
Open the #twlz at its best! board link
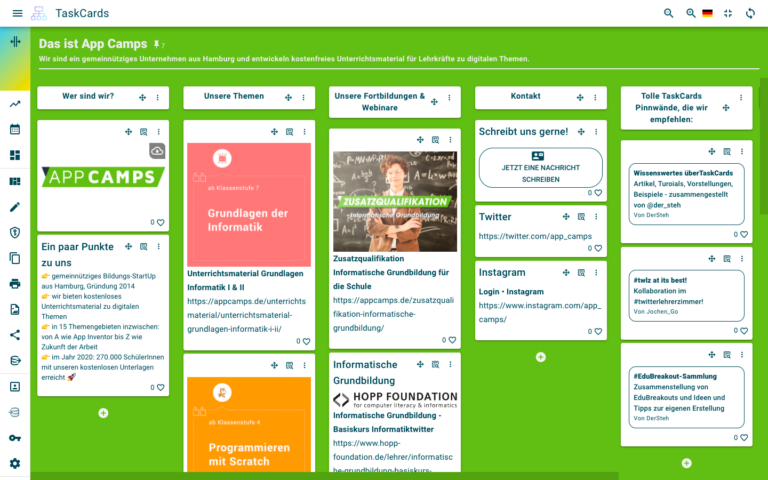click(x=686, y=296)
